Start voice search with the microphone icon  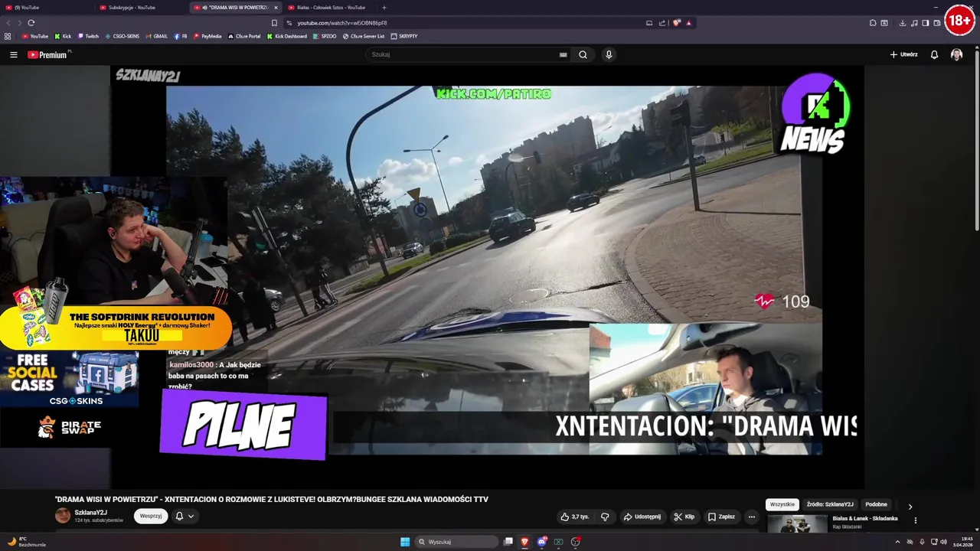(609, 54)
